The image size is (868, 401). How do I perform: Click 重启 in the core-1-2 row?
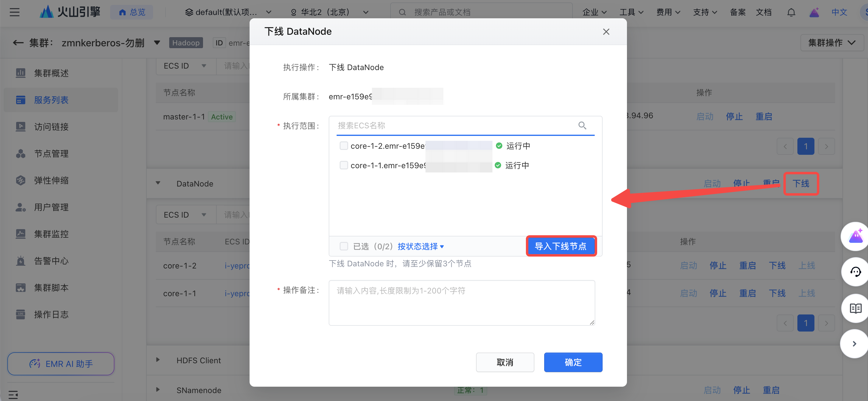(747, 265)
